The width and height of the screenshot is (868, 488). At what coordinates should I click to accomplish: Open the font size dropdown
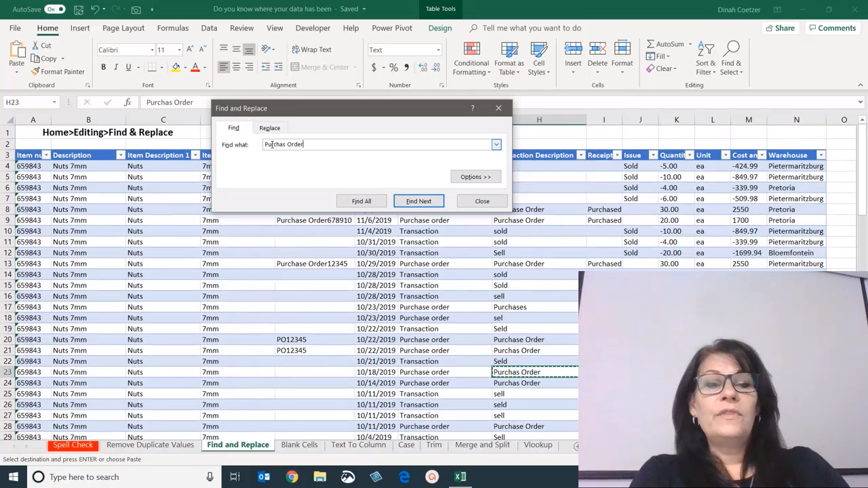click(179, 50)
